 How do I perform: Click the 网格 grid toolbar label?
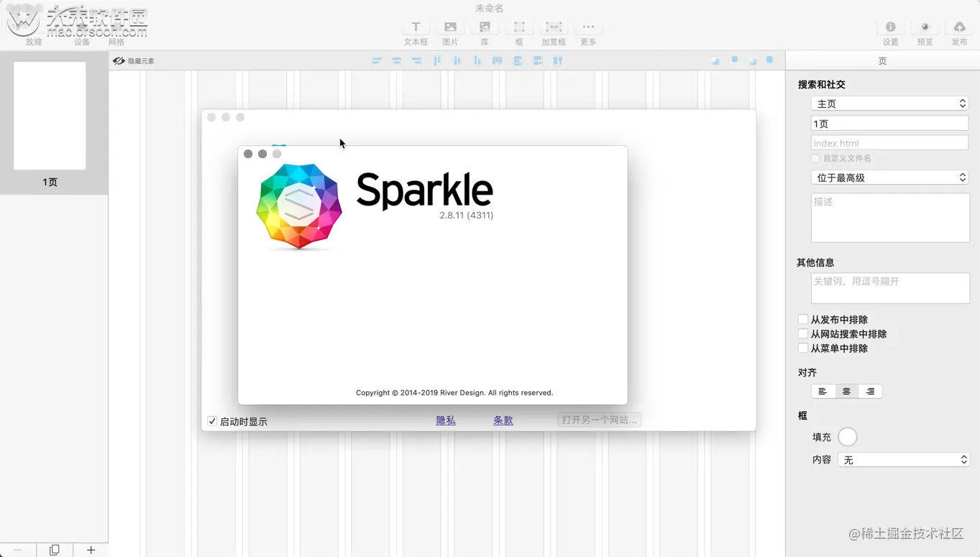pos(116,42)
